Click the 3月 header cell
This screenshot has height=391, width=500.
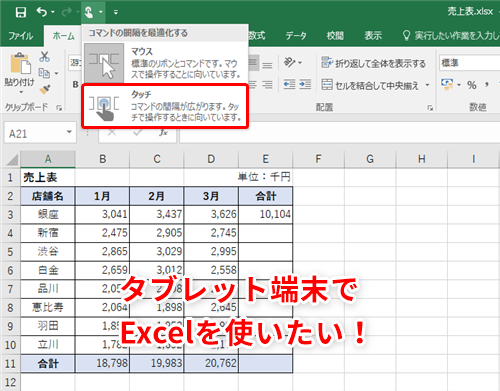pos(211,196)
